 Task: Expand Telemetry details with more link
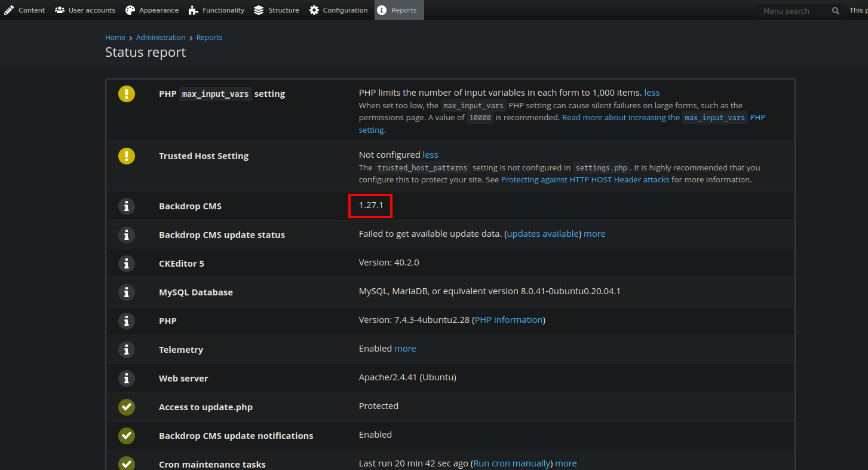[405, 349]
